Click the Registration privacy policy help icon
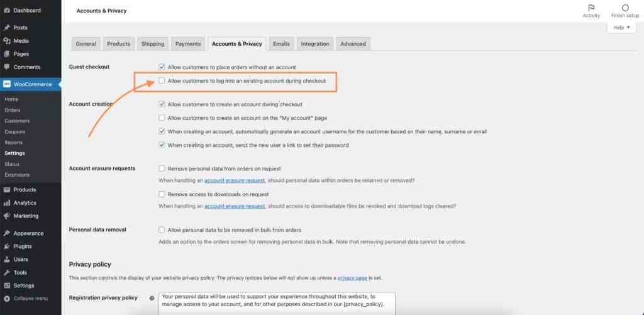The width and height of the screenshot is (644, 315). point(152,298)
